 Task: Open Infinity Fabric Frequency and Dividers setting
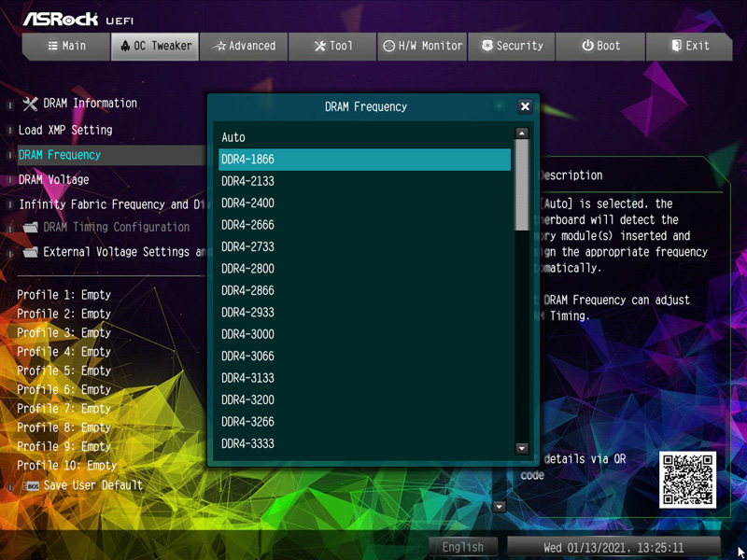(x=112, y=204)
